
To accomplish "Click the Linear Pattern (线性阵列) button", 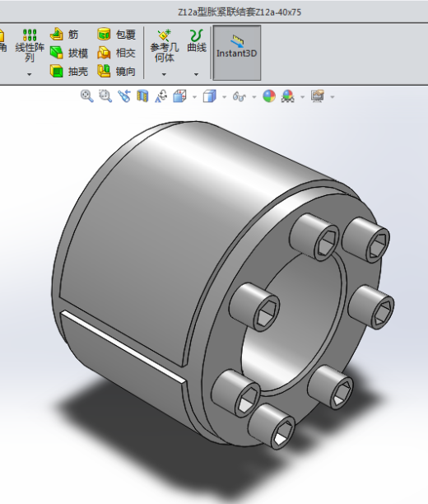I will 30,45.
